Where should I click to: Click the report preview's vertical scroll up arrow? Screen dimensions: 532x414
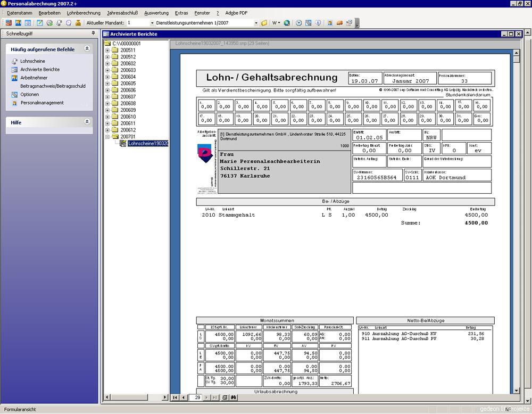point(517,53)
